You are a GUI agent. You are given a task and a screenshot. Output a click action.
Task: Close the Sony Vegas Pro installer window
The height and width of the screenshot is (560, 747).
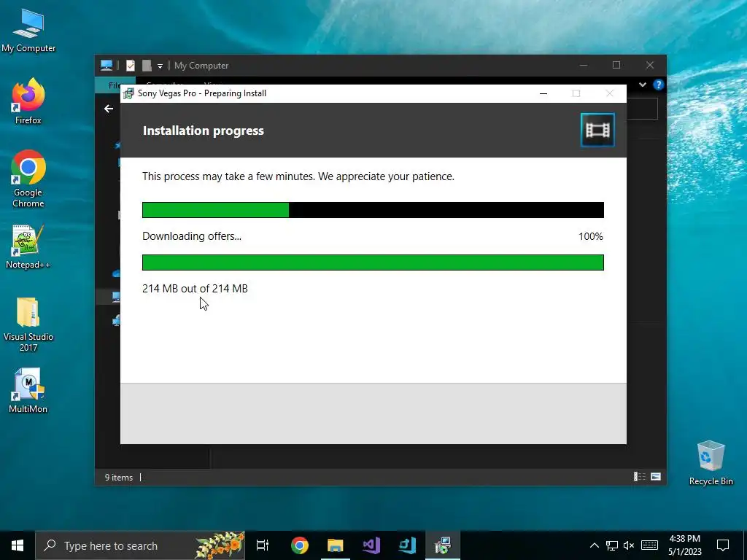(609, 93)
